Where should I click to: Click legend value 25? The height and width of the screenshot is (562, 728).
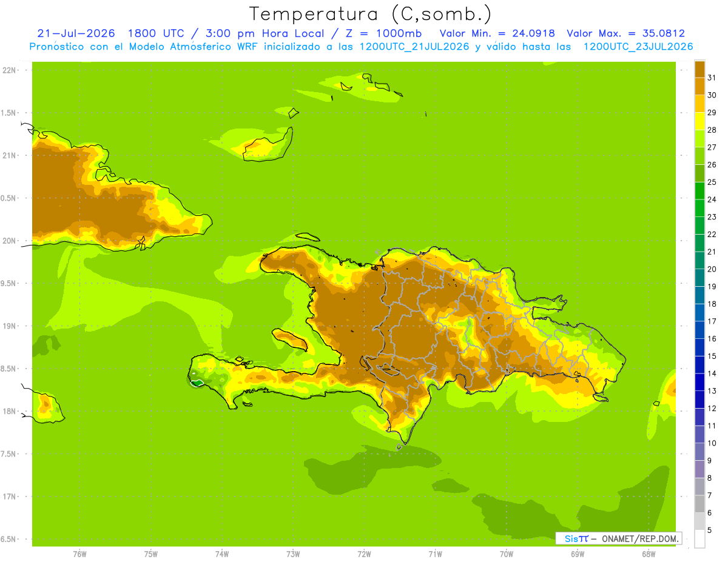[x=712, y=182]
